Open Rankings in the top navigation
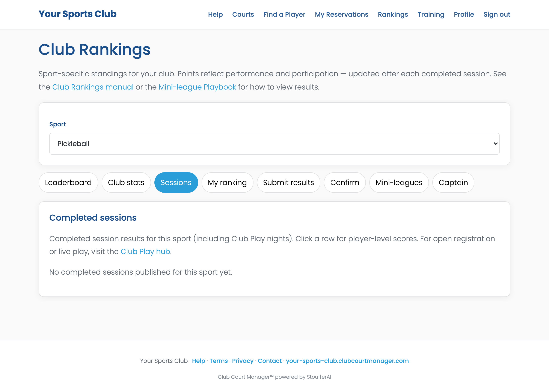 (393, 15)
